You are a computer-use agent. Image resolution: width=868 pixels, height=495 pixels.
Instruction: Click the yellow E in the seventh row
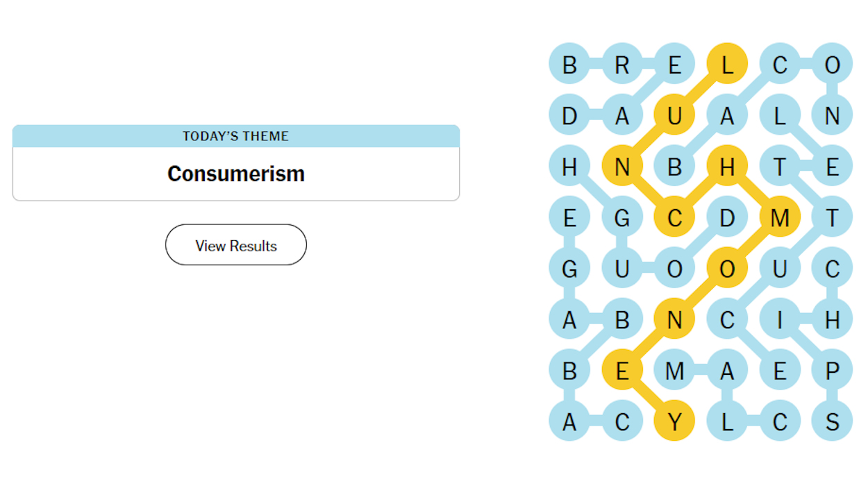pyautogui.click(x=622, y=370)
